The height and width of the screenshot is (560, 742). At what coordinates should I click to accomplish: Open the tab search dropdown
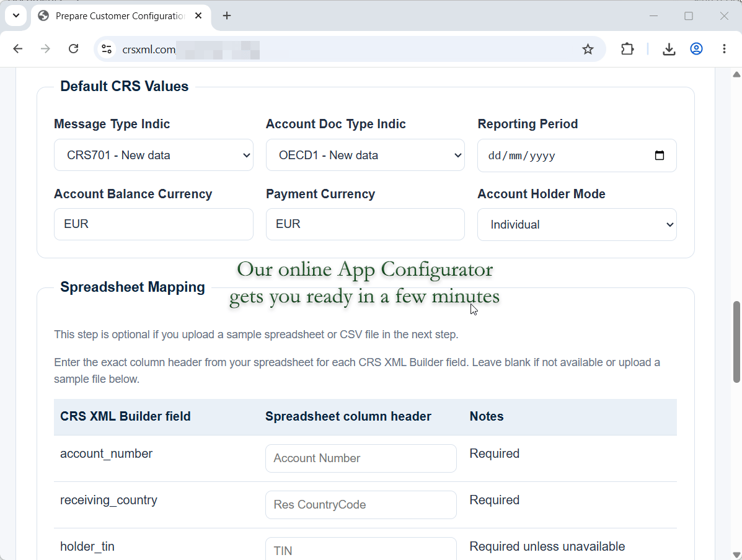[15, 15]
